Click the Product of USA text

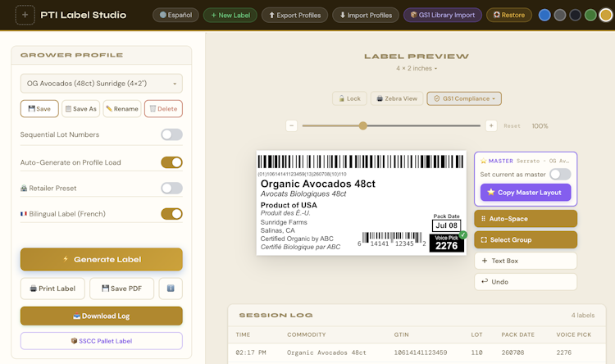[289, 205]
